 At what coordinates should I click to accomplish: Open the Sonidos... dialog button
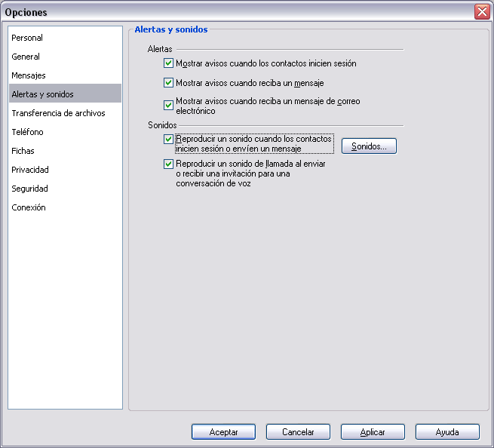369,146
